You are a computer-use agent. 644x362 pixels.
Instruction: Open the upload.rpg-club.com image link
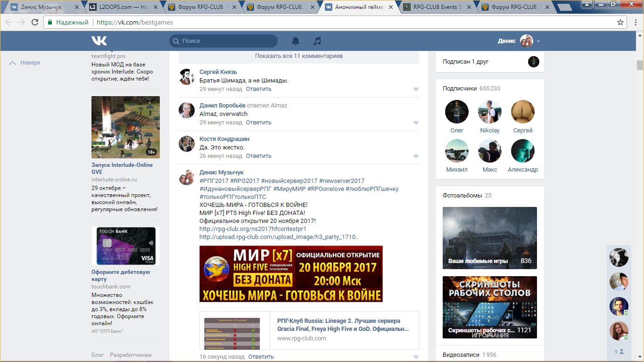coord(279,237)
